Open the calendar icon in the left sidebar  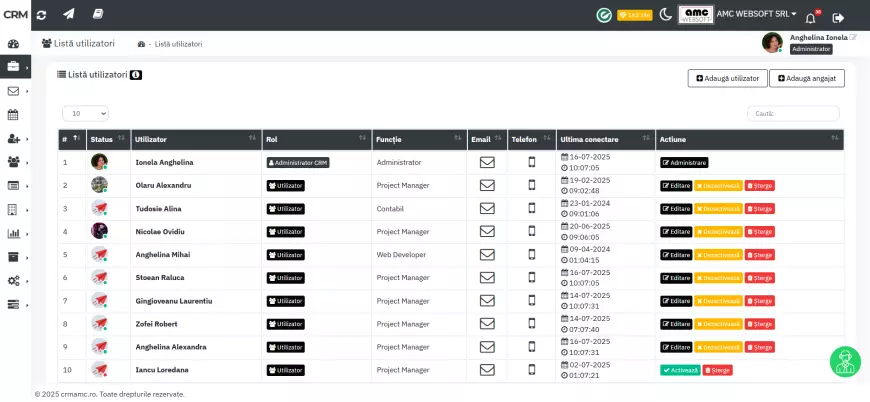pos(14,114)
